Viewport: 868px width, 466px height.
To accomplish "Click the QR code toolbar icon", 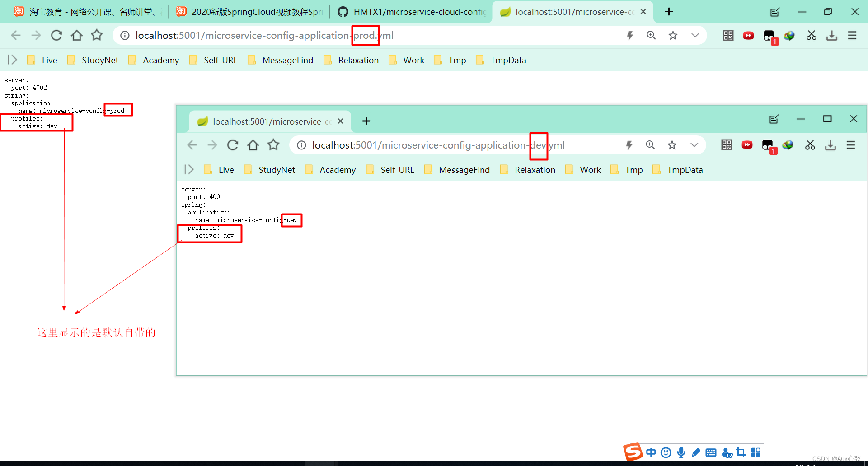I will (x=727, y=35).
